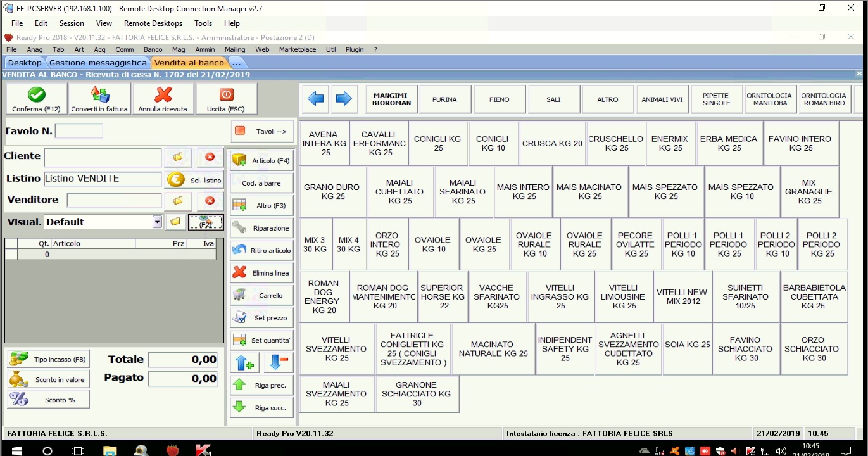Open the Marketplace menu
The width and height of the screenshot is (868, 456).
point(298,49)
